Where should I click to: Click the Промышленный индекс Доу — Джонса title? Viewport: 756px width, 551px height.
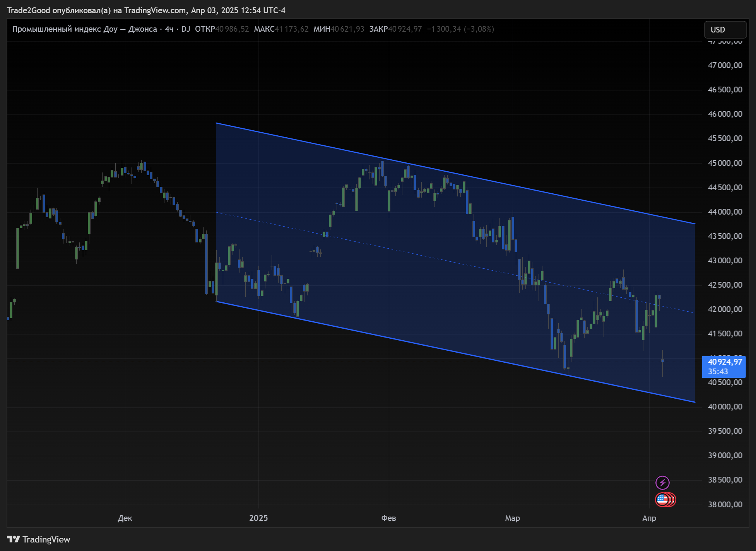[x=84, y=29]
